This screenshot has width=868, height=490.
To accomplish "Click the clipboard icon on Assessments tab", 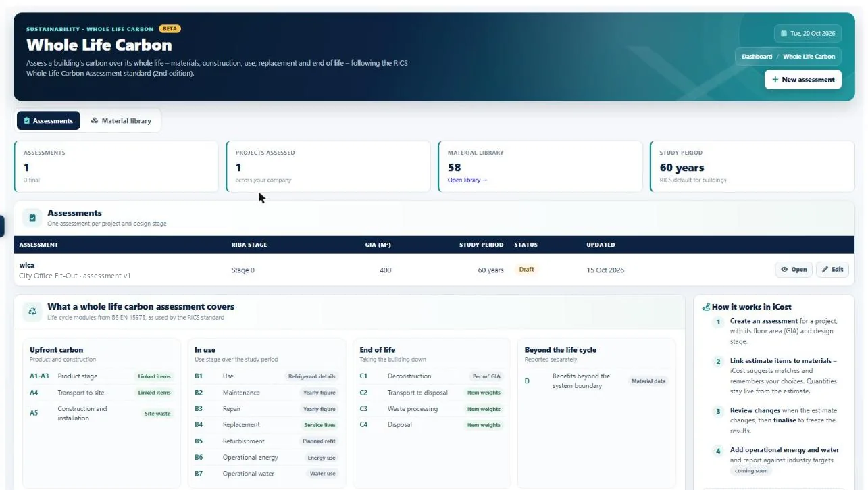I will point(26,121).
